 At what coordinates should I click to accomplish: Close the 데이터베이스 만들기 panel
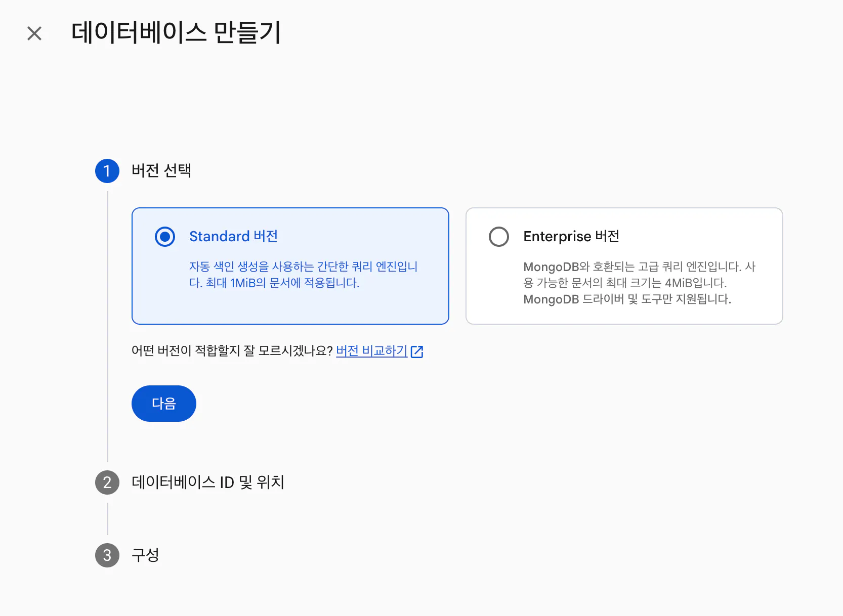(34, 33)
